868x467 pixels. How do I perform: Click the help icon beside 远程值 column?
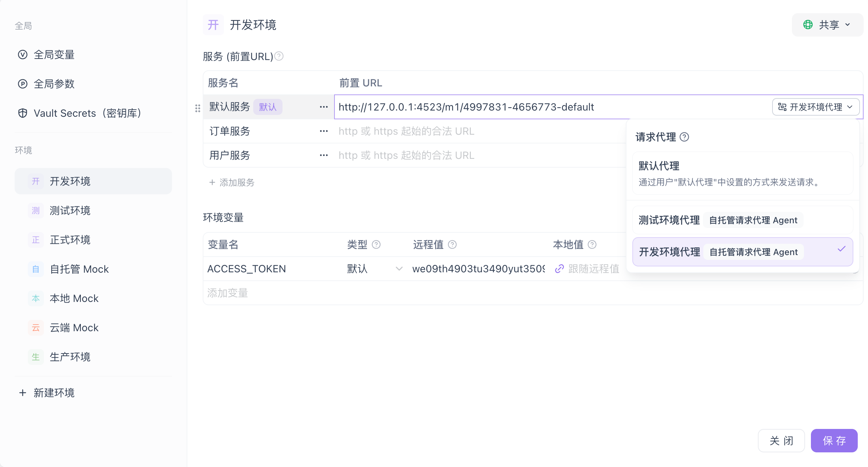[453, 245]
